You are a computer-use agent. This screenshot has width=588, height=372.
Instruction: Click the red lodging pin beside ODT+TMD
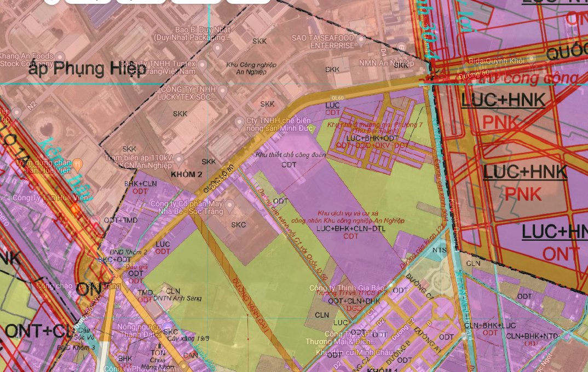point(95,221)
